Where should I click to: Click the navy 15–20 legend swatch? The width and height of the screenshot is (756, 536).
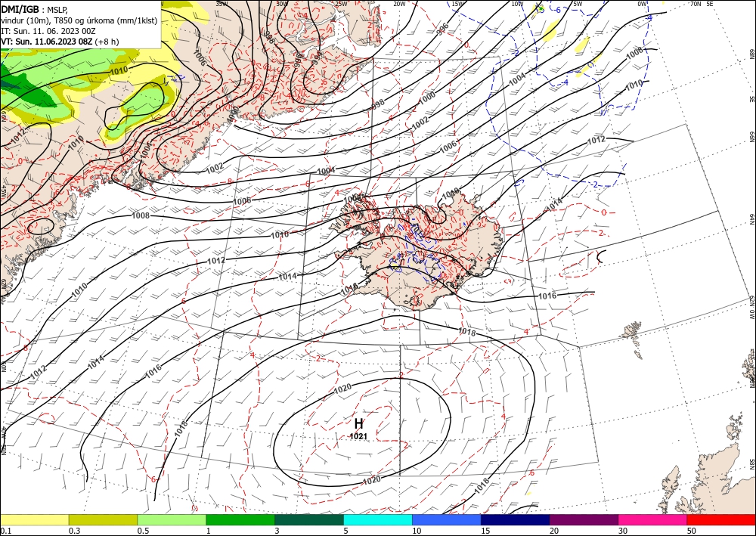(516, 519)
